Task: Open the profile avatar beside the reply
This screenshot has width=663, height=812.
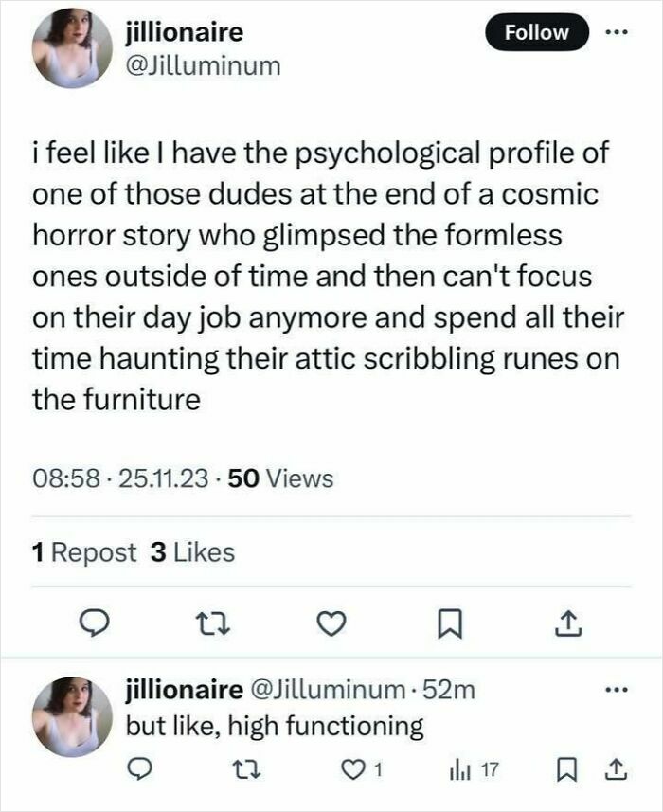Action: point(72,716)
